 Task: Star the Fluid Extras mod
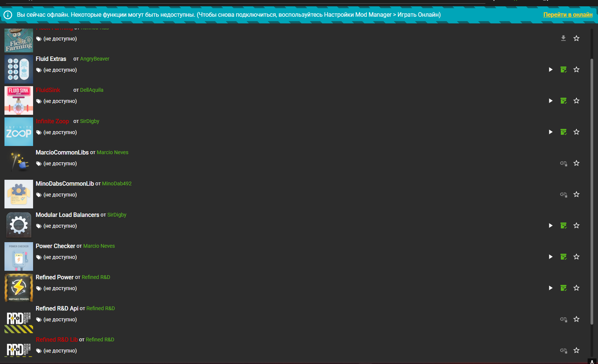point(576,69)
